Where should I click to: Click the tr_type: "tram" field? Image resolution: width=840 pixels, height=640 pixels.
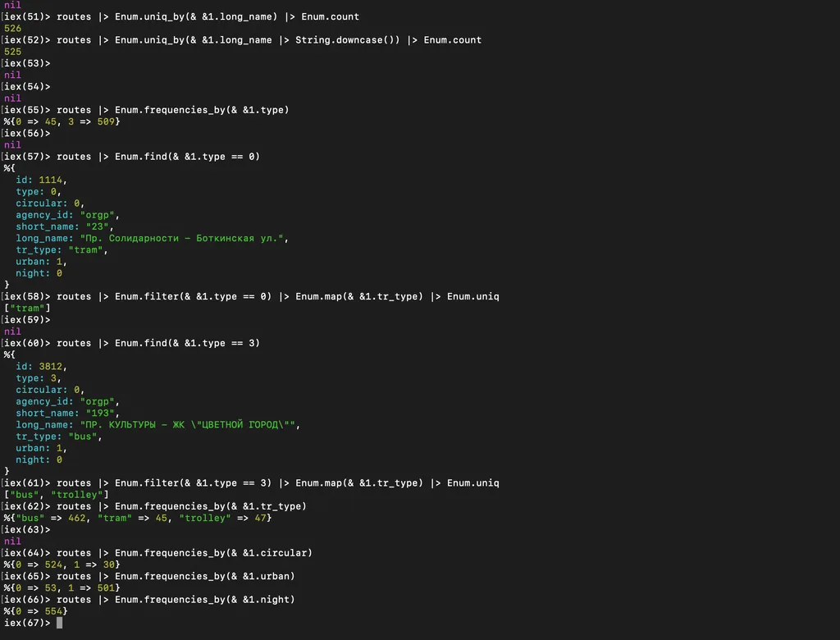point(62,249)
